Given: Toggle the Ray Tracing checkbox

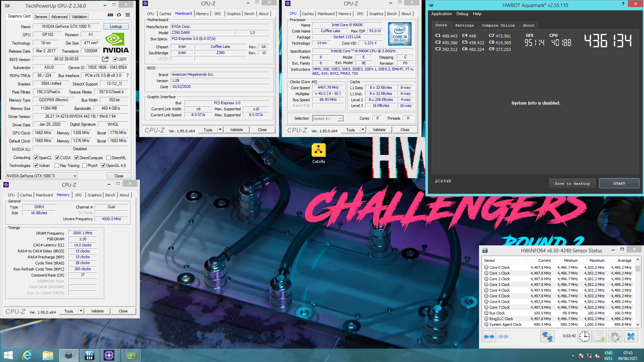Looking at the screenshot, I should pos(57,166).
